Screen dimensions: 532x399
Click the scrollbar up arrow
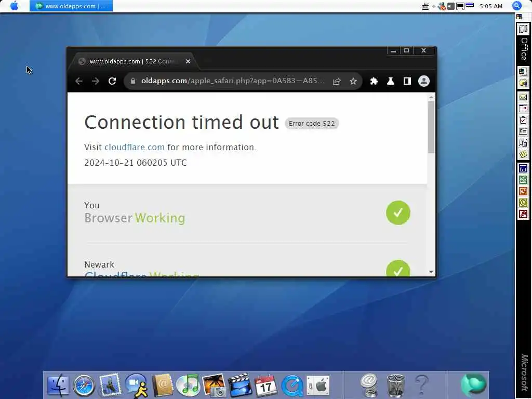point(431,97)
